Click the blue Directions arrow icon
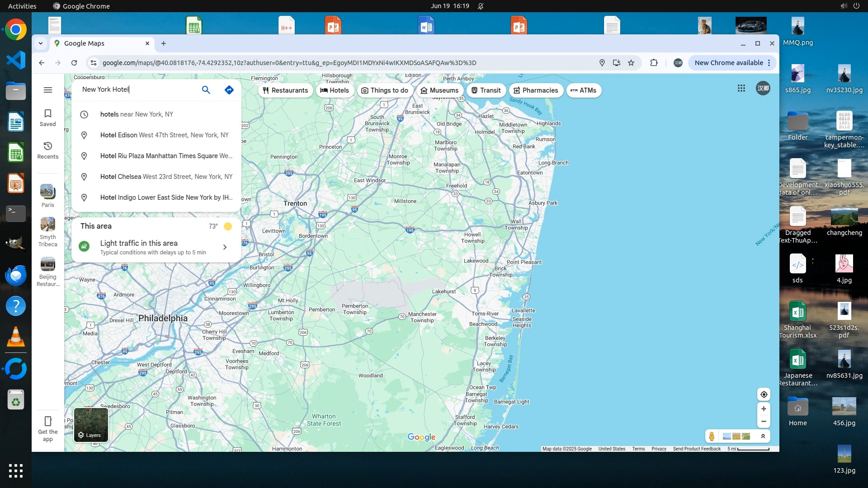 [229, 90]
